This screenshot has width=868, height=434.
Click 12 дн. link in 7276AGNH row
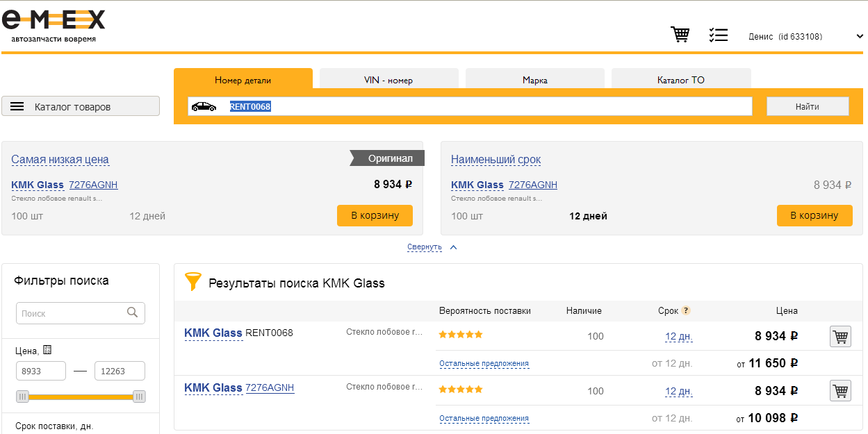coord(679,391)
